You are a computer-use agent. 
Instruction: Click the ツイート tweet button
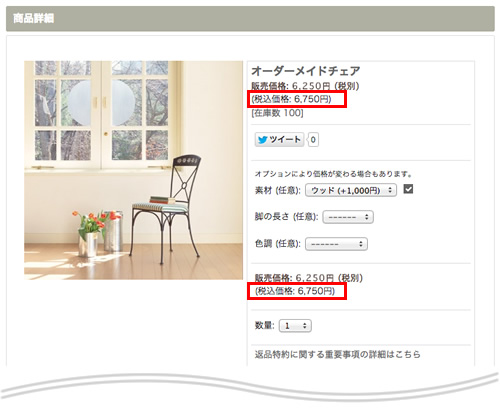tap(279, 140)
